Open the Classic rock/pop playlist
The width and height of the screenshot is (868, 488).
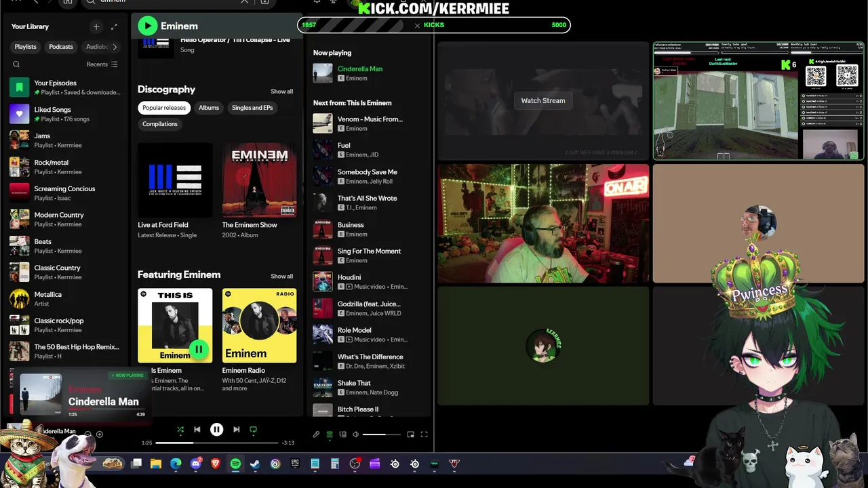point(65,325)
